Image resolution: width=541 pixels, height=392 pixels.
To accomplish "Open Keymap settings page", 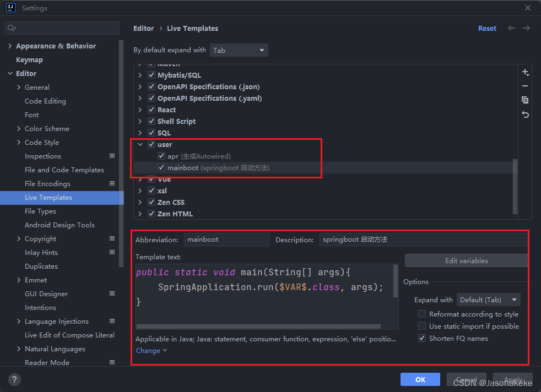I will [x=29, y=59].
